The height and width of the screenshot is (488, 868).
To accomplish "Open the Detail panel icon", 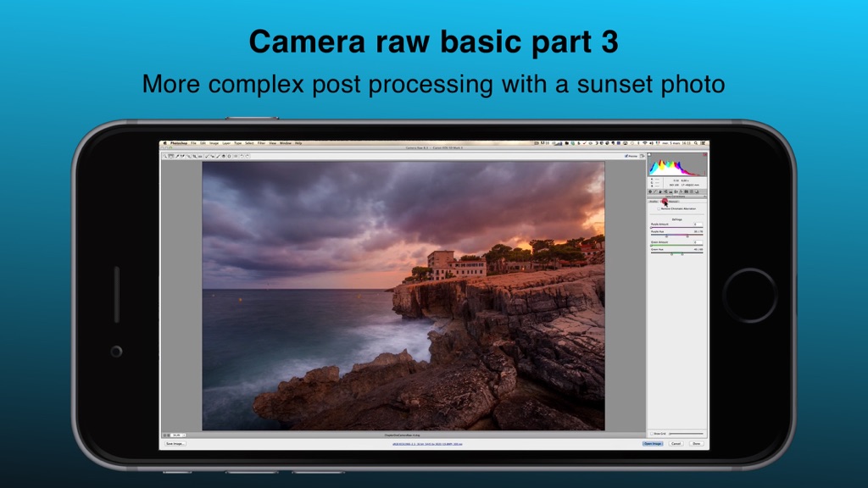I will click(660, 191).
